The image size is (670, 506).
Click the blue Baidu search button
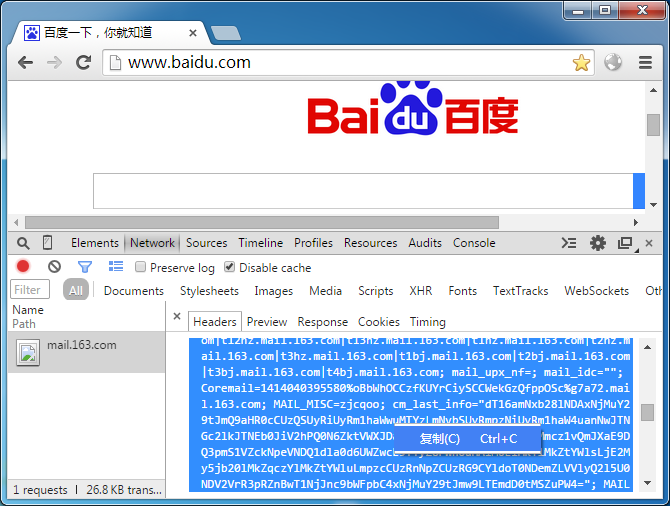(639, 191)
